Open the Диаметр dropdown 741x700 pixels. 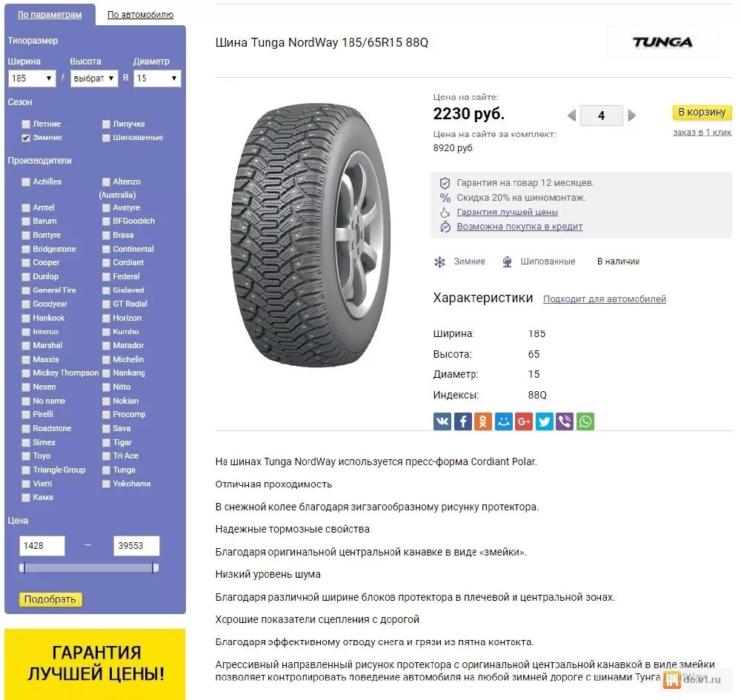tap(157, 79)
